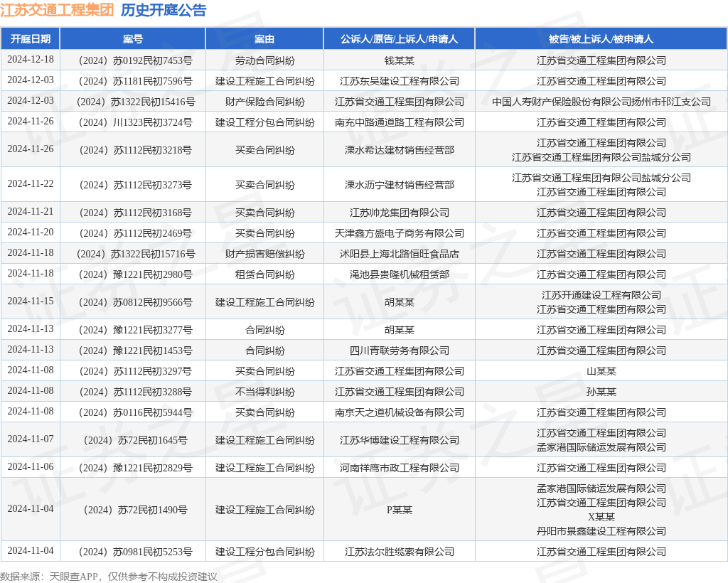Select case number 豫1221民初3277号
Screen dimensions: 728x583
[x=136, y=330]
